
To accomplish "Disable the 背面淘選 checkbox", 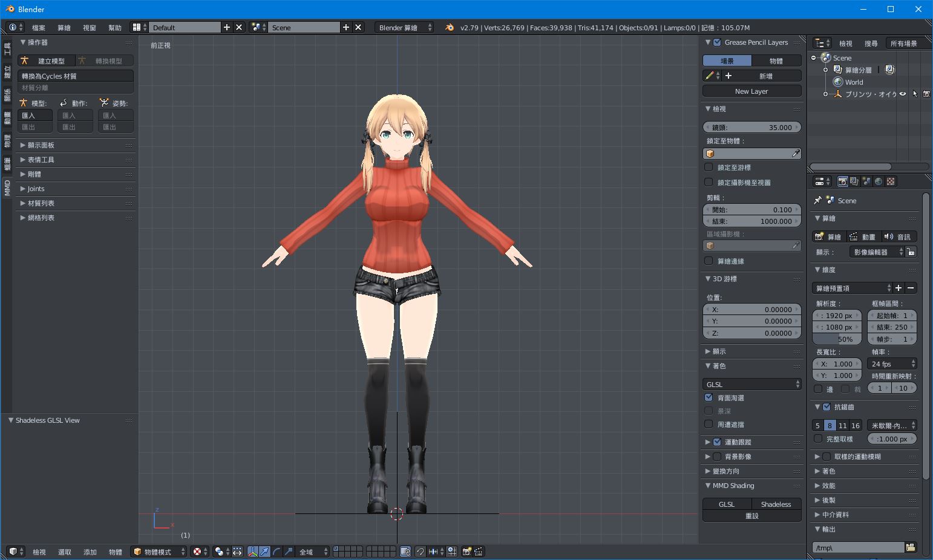I will (709, 397).
